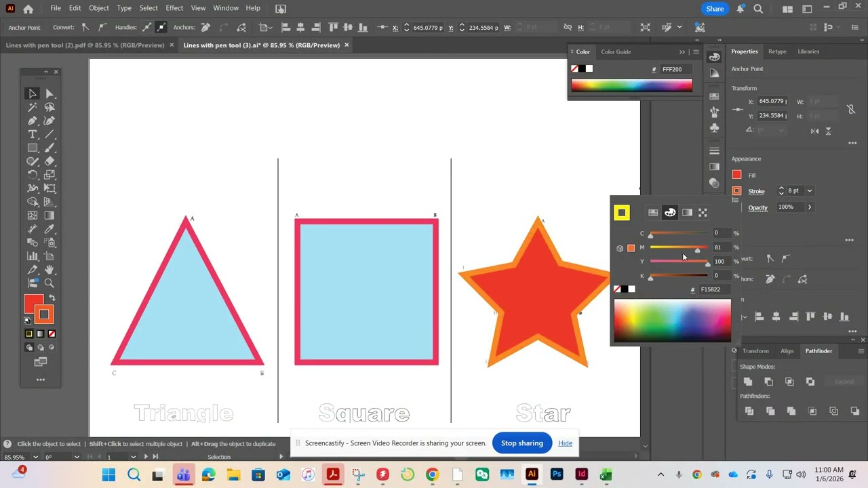
Task: Select the Lasso tool
Action: 50,107
